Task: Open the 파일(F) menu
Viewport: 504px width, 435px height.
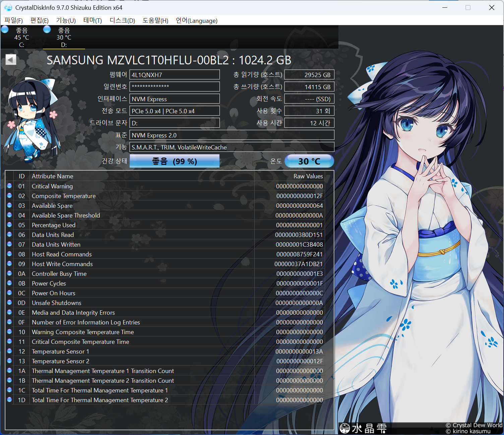Action: point(14,20)
